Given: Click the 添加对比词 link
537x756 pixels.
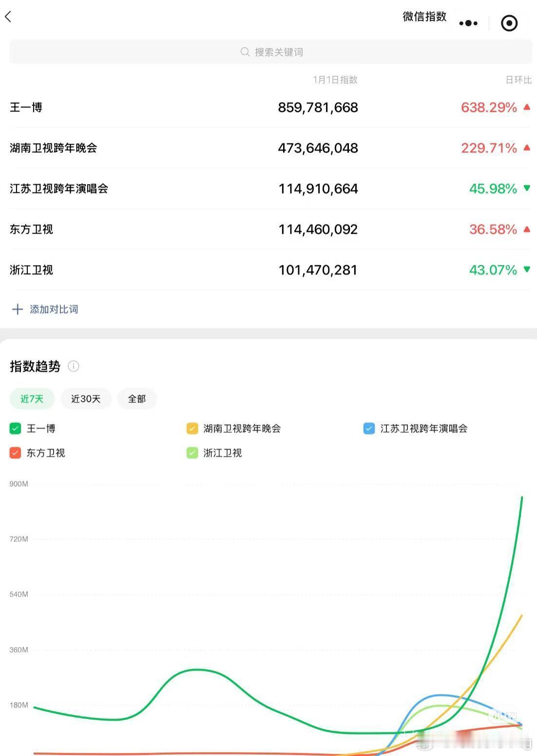Looking at the screenshot, I should [x=54, y=309].
